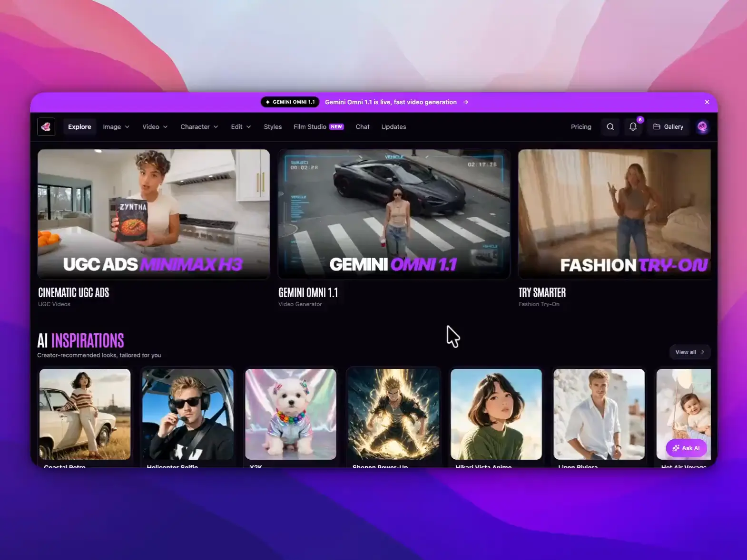747x560 pixels.
Task: Click the Gemini Omni 1.1 badge
Action: pyautogui.click(x=290, y=102)
